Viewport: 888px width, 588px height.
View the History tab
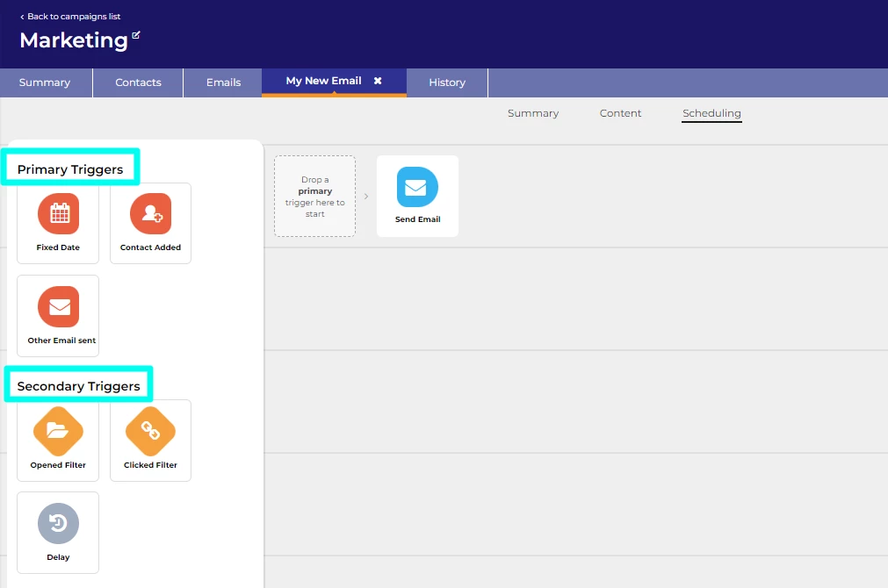(447, 82)
